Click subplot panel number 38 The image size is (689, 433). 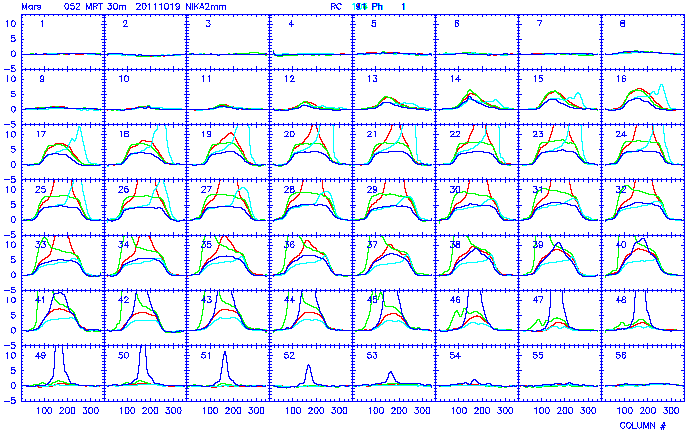coord(477,262)
